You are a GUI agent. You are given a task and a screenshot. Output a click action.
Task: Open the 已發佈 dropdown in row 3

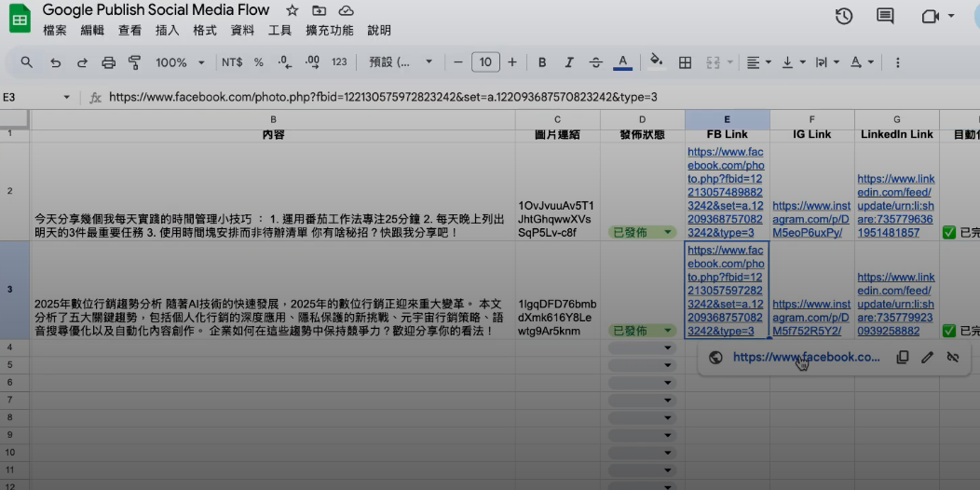pos(643,331)
